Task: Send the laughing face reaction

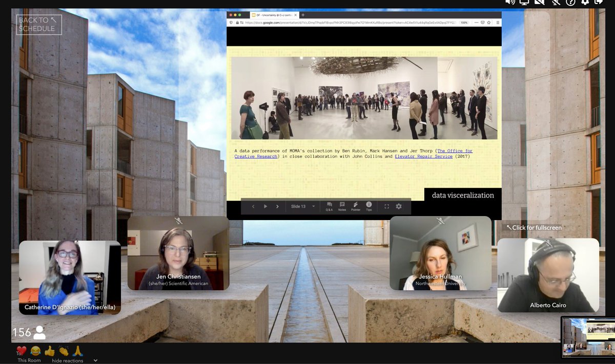Action: click(x=35, y=351)
